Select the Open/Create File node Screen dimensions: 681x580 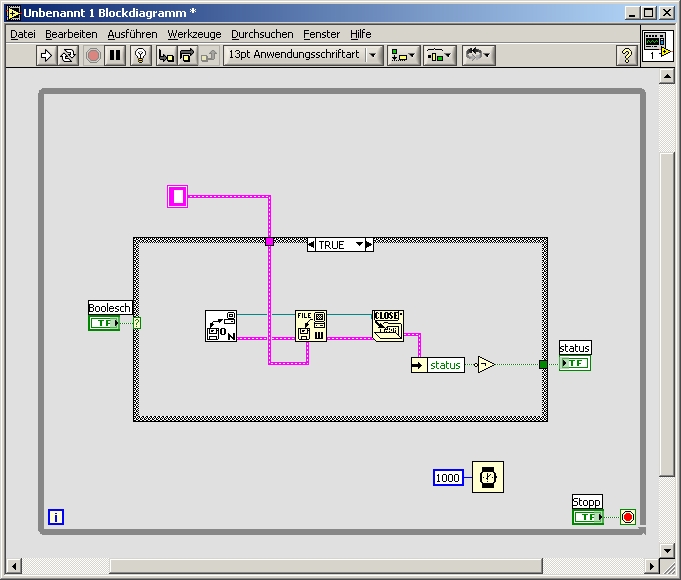[x=221, y=326]
